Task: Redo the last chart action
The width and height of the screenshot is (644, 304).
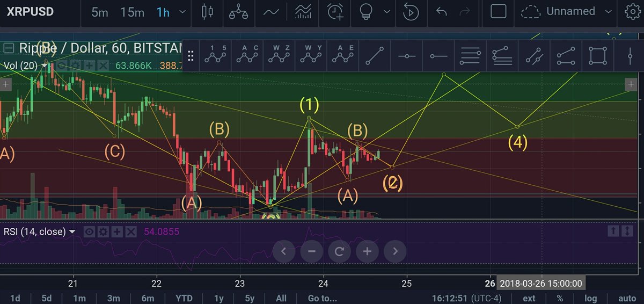Action: pos(465,11)
